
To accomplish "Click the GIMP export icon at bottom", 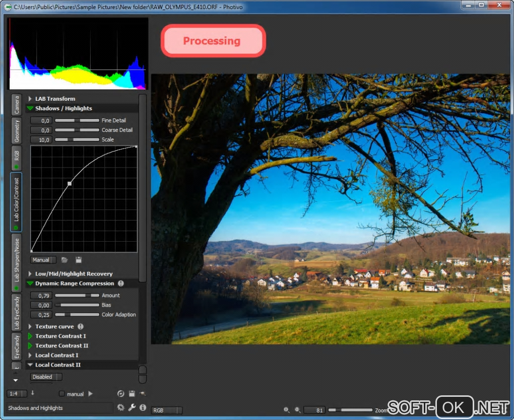I will pyautogui.click(x=143, y=394).
